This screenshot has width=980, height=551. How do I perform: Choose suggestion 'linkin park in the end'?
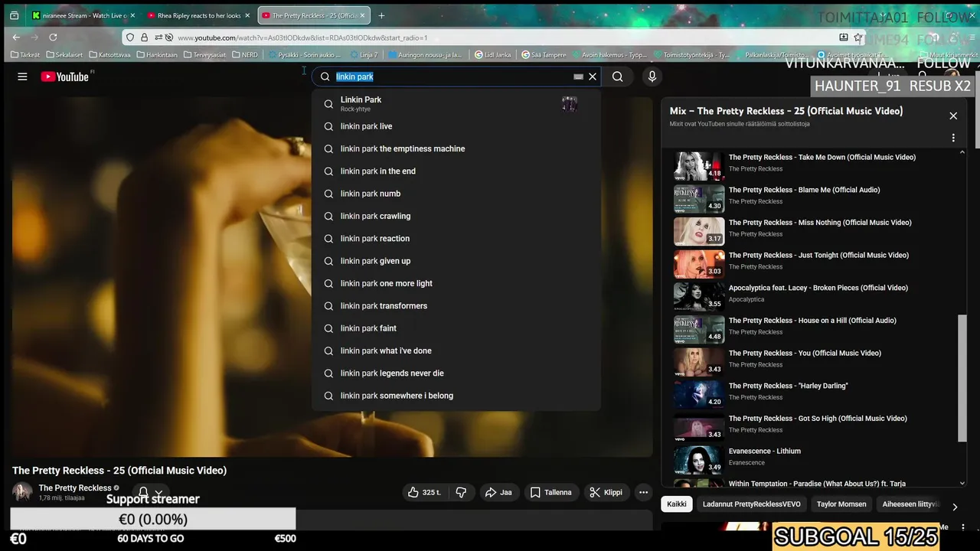click(456, 171)
